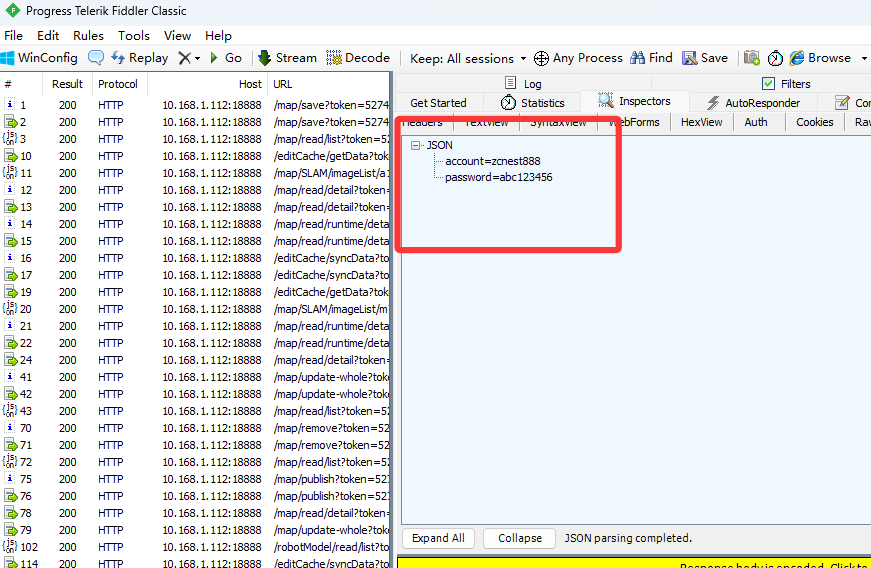Open the Browse dropdown arrow
Viewport: 871px width, 568px height.
[864, 58]
